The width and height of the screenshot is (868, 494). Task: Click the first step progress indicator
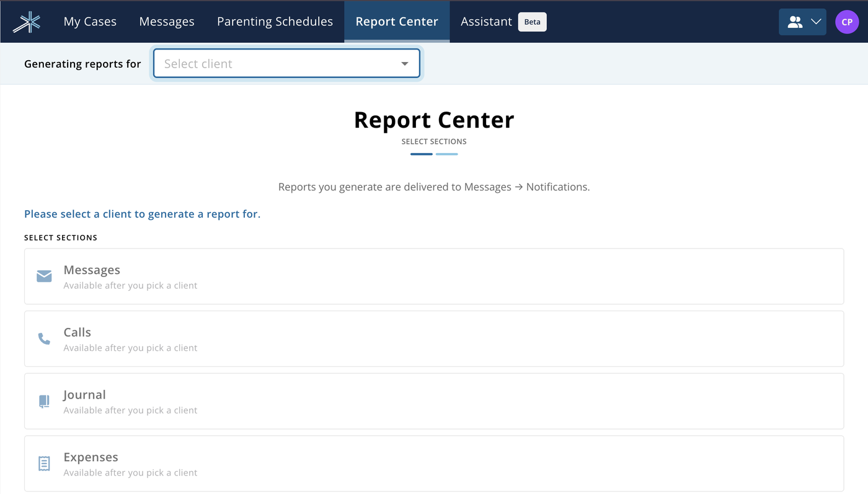(x=422, y=154)
